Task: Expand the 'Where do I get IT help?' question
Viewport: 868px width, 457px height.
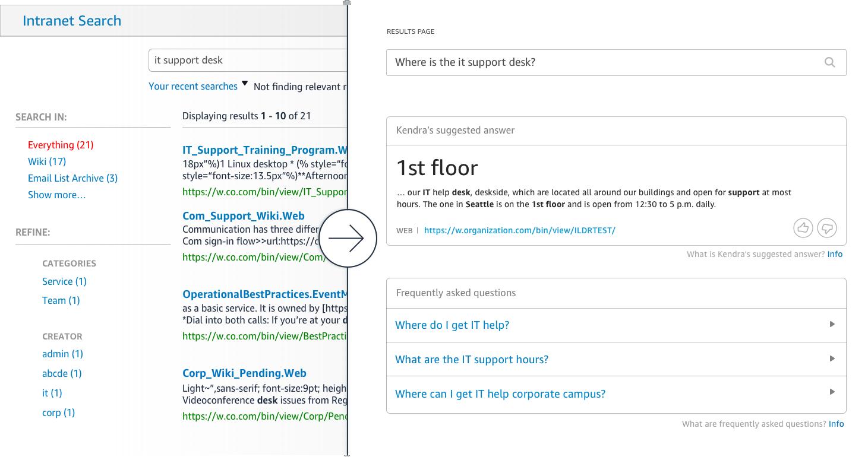Action: coord(616,325)
